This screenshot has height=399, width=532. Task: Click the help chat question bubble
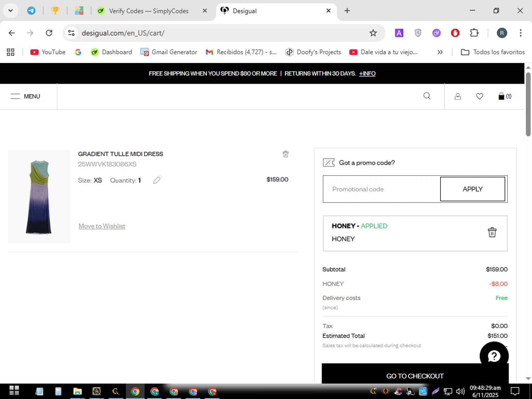pyautogui.click(x=494, y=356)
